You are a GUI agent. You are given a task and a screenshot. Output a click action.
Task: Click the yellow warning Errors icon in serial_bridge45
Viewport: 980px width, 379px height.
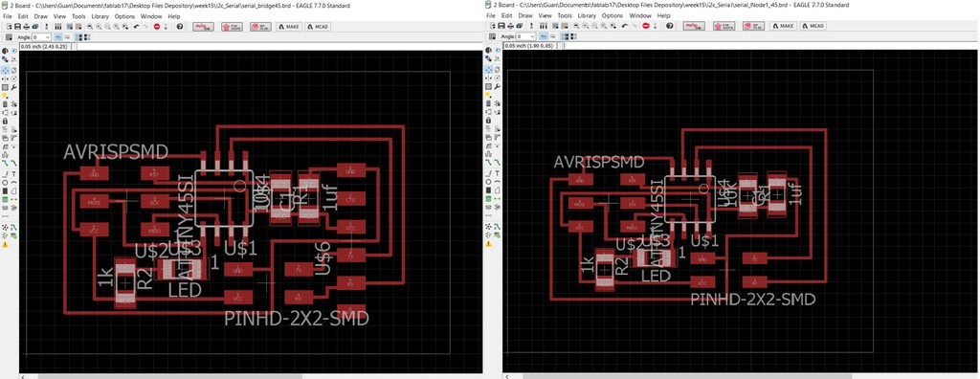5,245
